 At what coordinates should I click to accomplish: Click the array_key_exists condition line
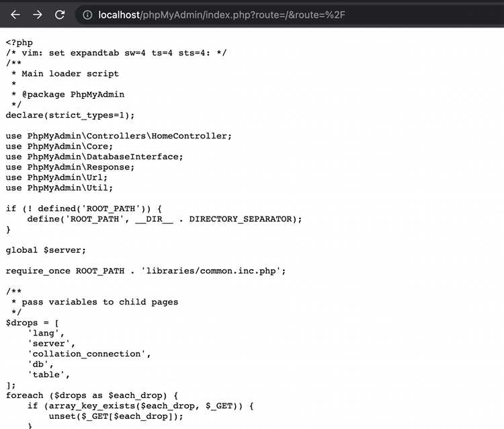(x=140, y=406)
